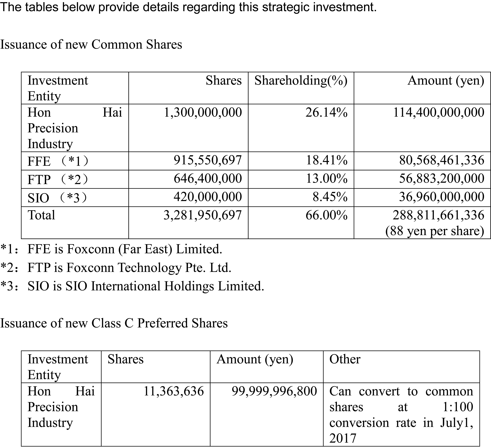Click the 26.14% shareholding cell
This screenshot has width=491, height=448.
tap(326, 113)
